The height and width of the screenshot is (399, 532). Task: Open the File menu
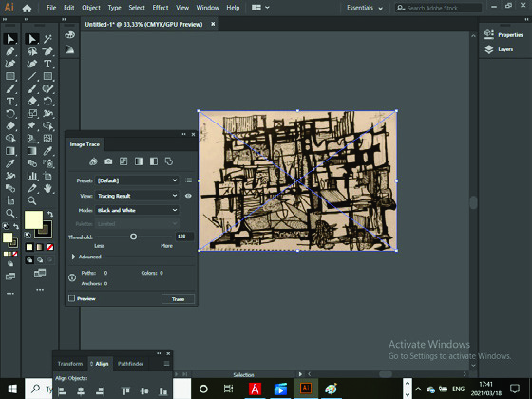pyautogui.click(x=51, y=8)
